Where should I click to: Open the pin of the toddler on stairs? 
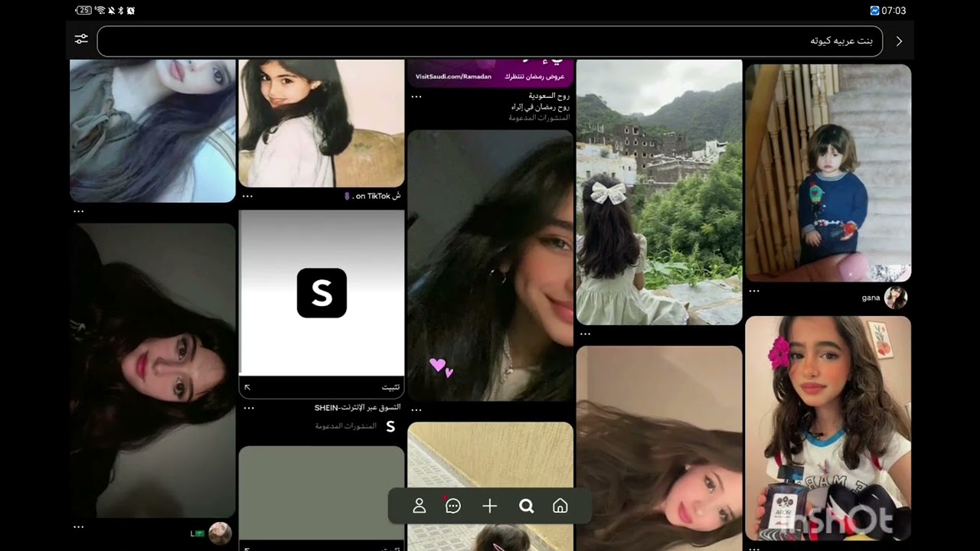point(828,173)
